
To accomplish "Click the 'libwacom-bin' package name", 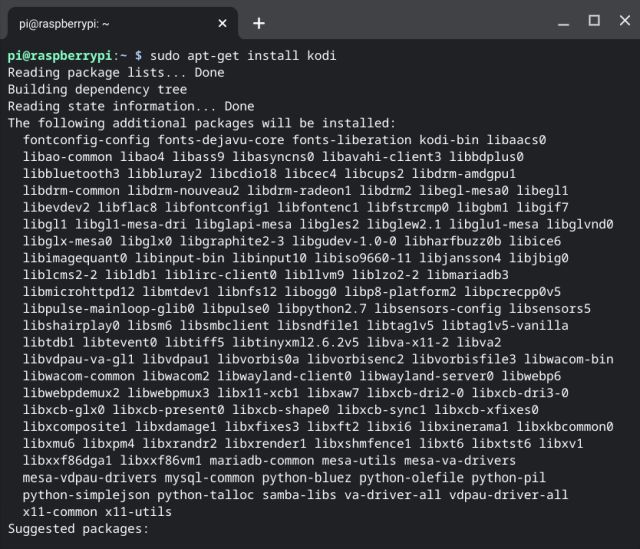I will pyautogui.click(x=568, y=359).
